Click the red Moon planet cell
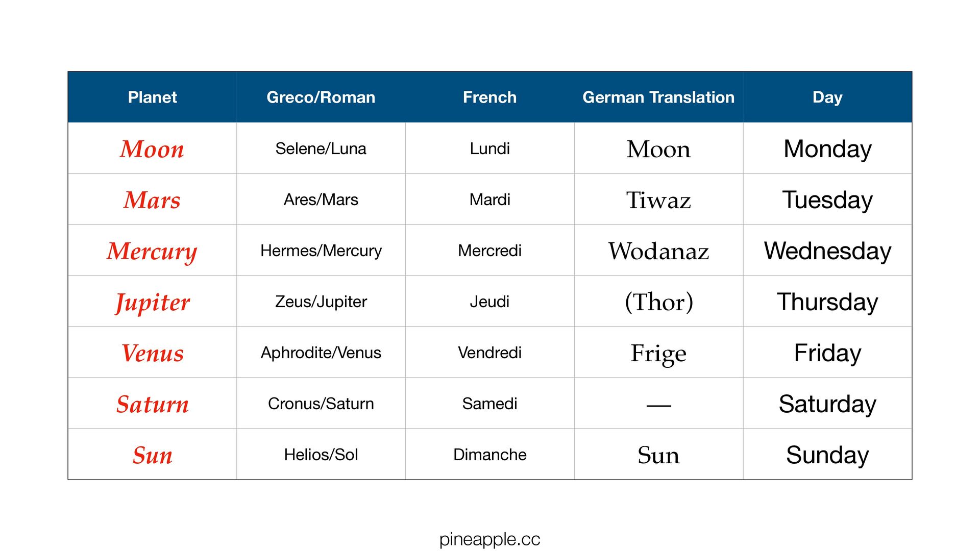980x551 pixels. (152, 149)
